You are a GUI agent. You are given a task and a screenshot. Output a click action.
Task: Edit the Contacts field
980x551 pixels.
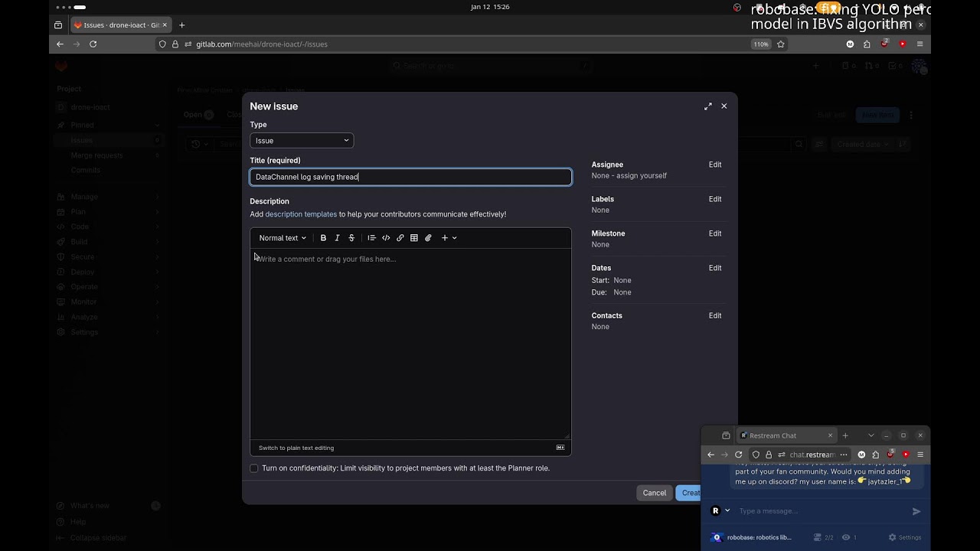pos(715,315)
